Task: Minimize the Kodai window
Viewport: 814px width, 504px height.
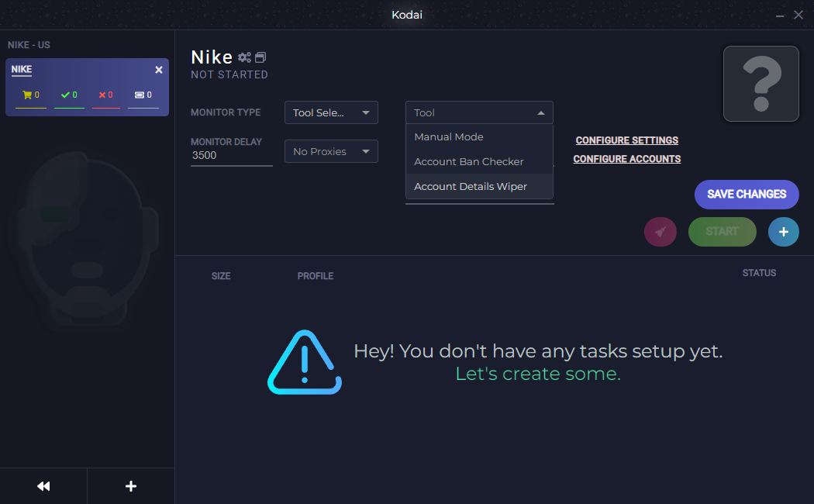Action: tap(780, 16)
